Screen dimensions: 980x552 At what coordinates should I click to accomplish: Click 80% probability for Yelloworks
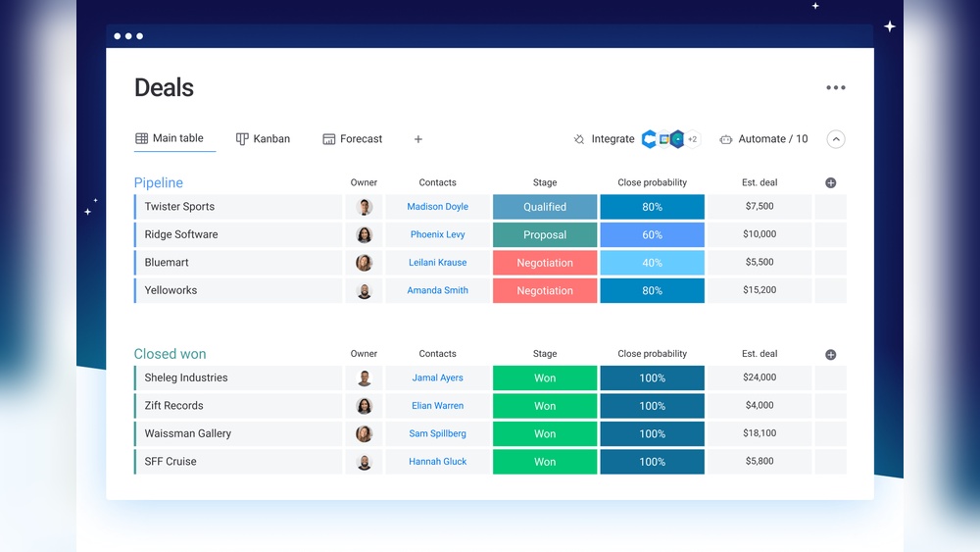click(652, 290)
